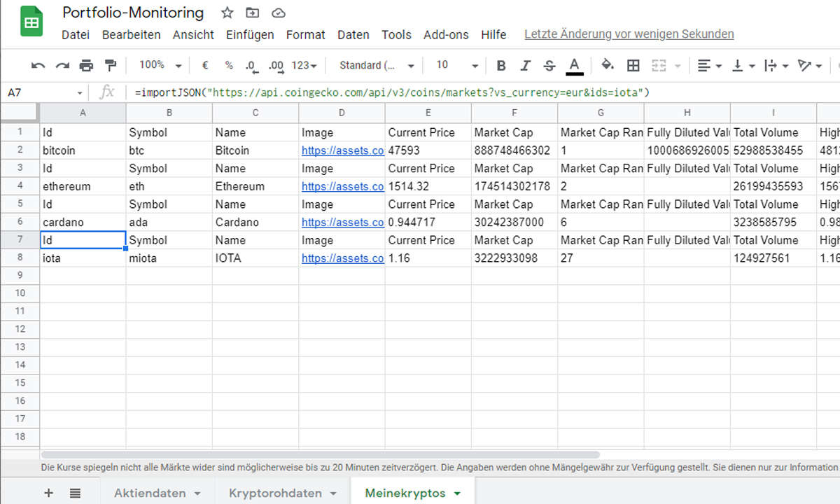Click the name box showing A7
This screenshot has width=840, height=504.
(x=45, y=92)
